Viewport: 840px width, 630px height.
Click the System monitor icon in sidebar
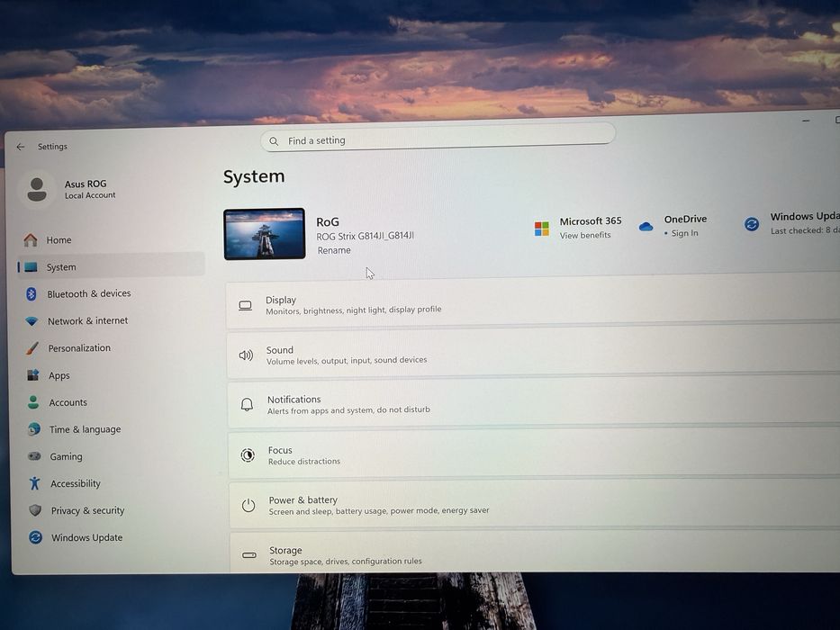32,266
